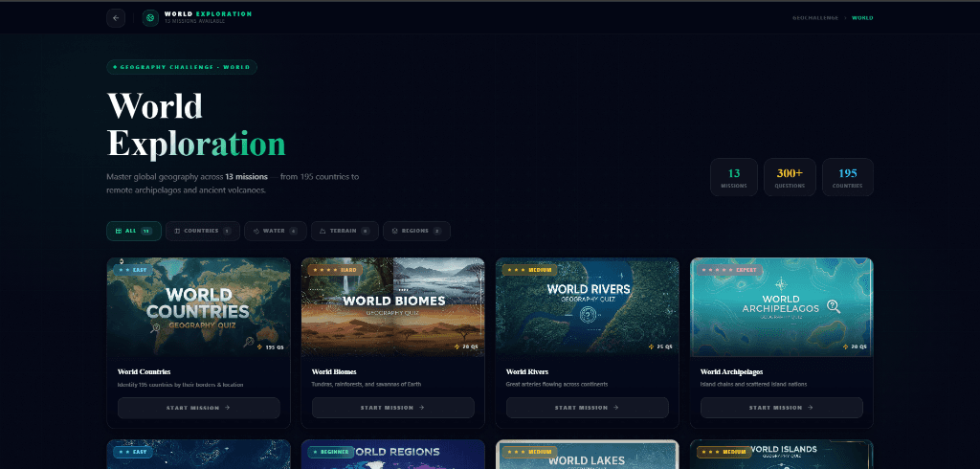Show only Terrain missions
980x469 pixels.
[345, 231]
